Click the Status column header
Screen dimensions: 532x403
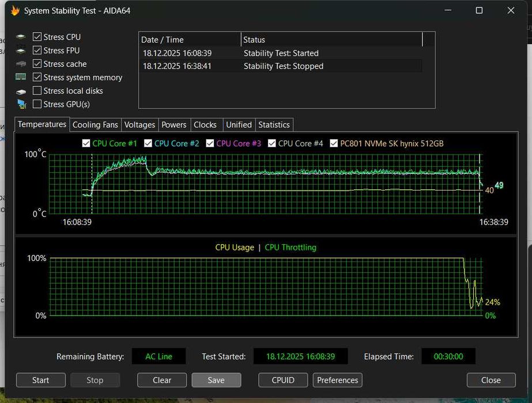click(332, 40)
